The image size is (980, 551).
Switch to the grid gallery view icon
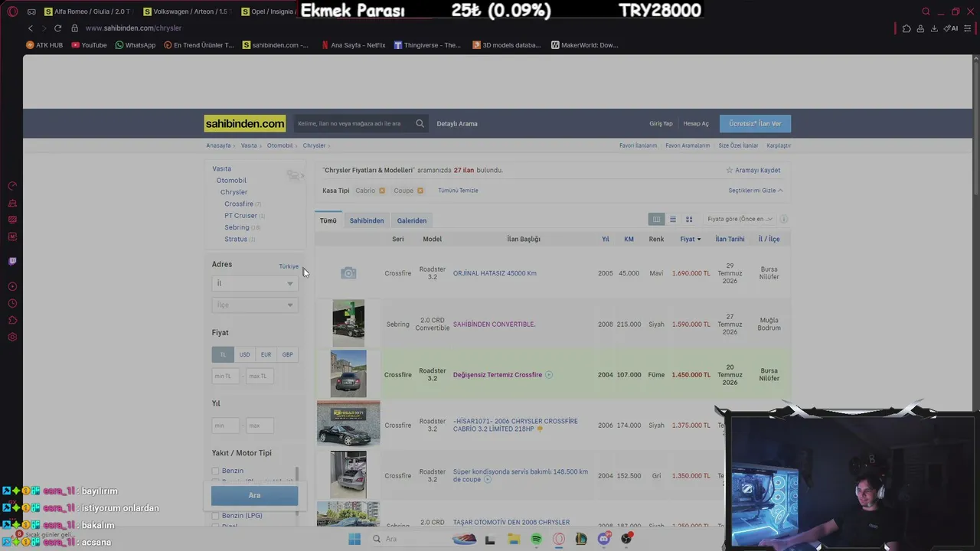coord(689,220)
